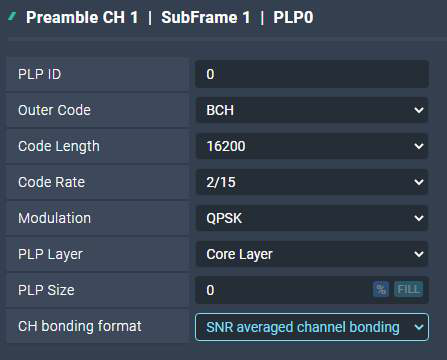Click the Code Length chevron arrow
Screen dimensions: 447x360
coord(419,146)
